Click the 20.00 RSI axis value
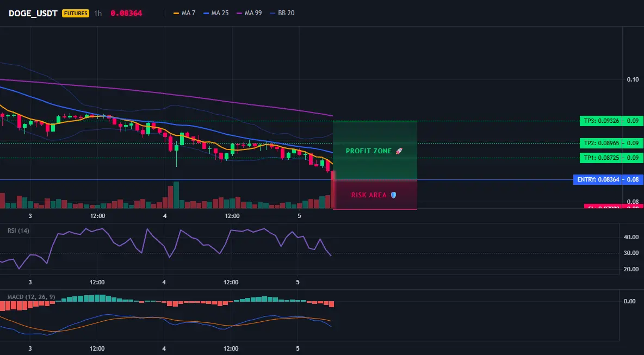Viewport: 644px width, 355px height. [631, 269]
